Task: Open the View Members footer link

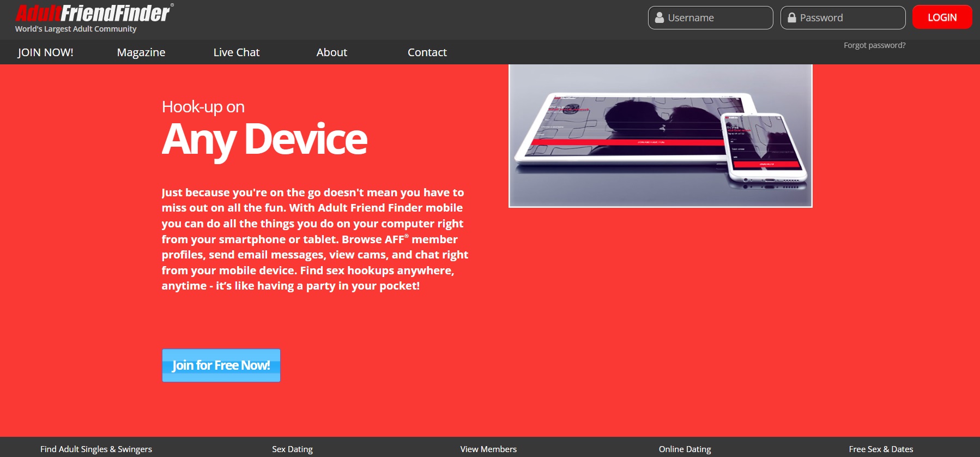Action: (488, 449)
